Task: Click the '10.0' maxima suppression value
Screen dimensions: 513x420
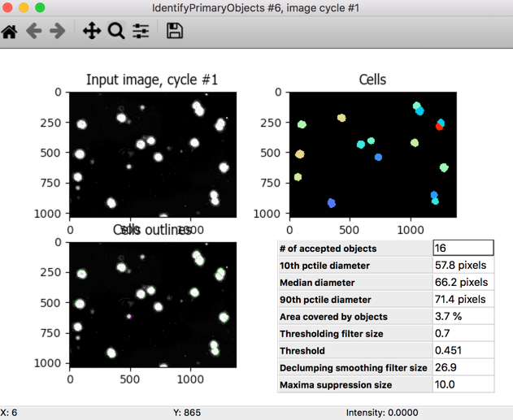Action: (463, 384)
